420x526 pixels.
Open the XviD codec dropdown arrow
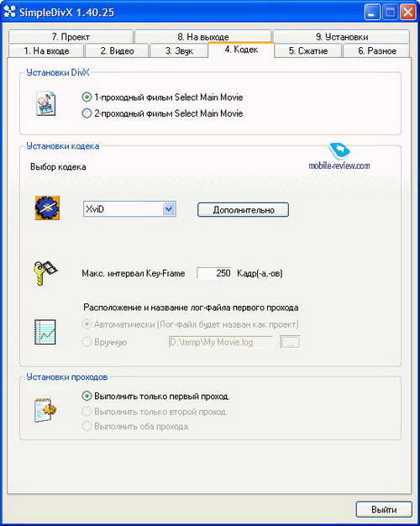[169, 209]
